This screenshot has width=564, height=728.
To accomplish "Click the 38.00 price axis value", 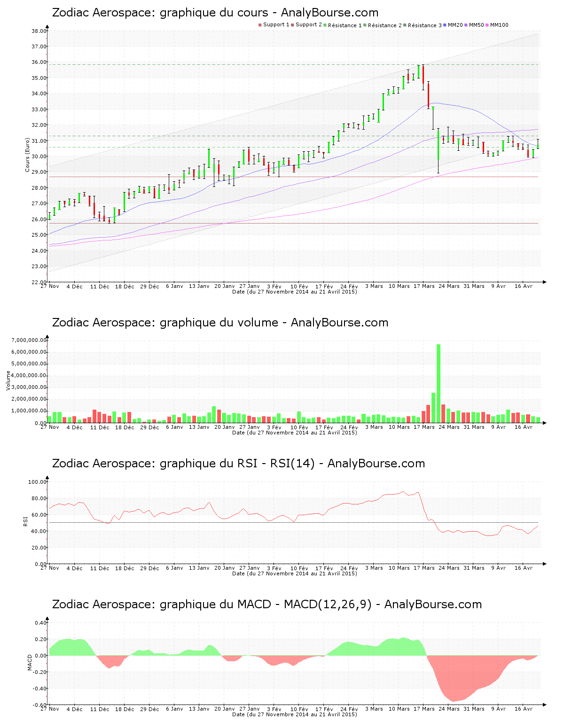I will [x=39, y=31].
